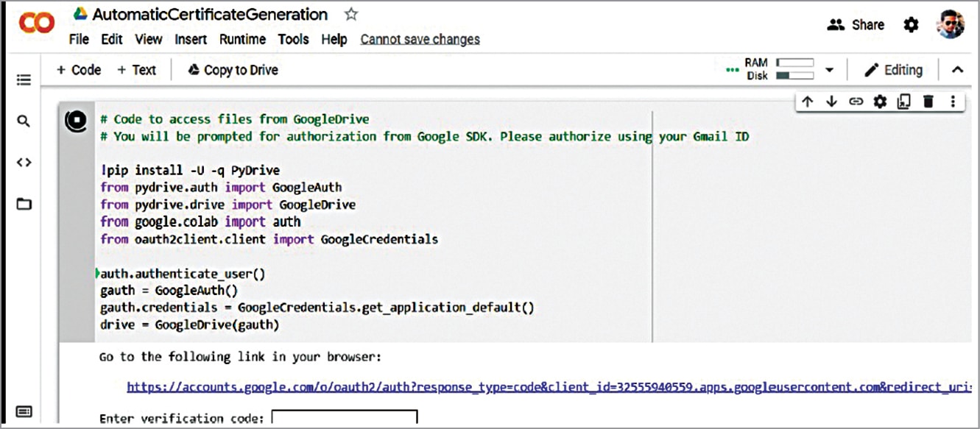Click Copy to Drive button
The height and width of the screenshot is (429, 980).
233,70
